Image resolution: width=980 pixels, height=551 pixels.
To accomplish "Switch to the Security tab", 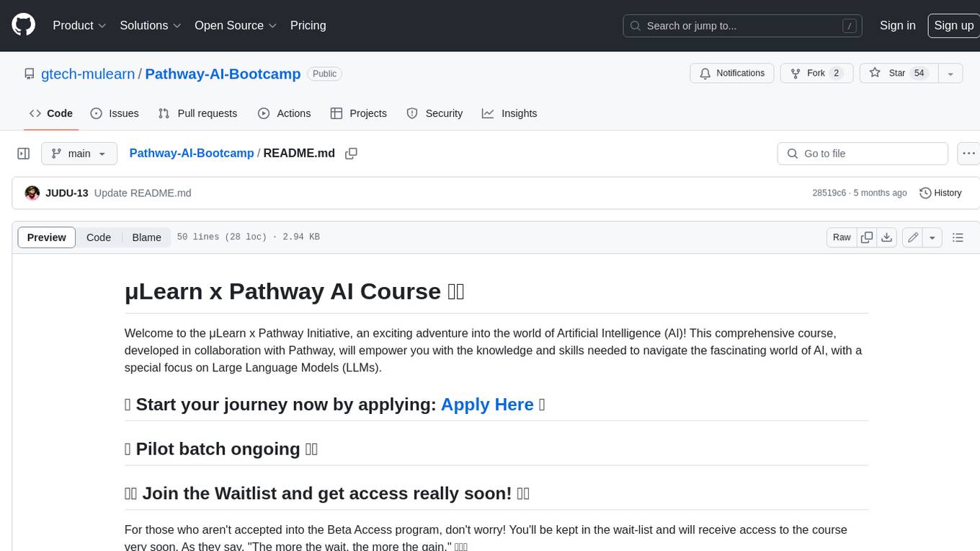I will pyautogui.click(x=435, y=113).
